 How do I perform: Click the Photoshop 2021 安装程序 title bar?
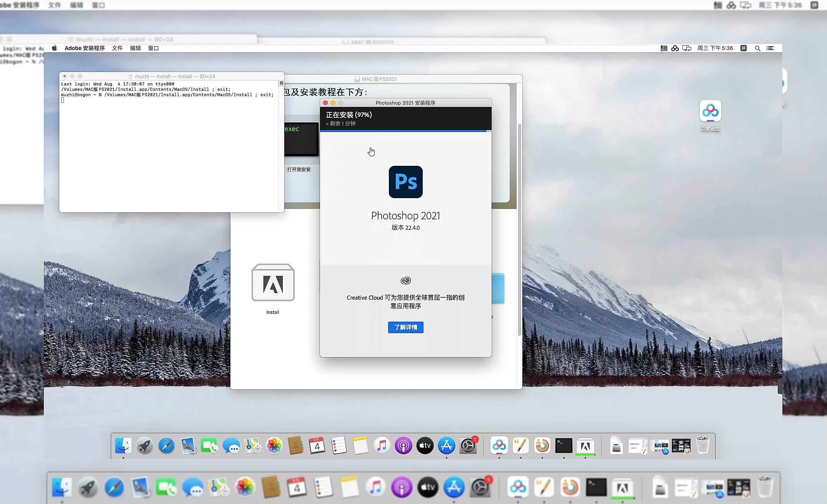[x=406, y=103]
